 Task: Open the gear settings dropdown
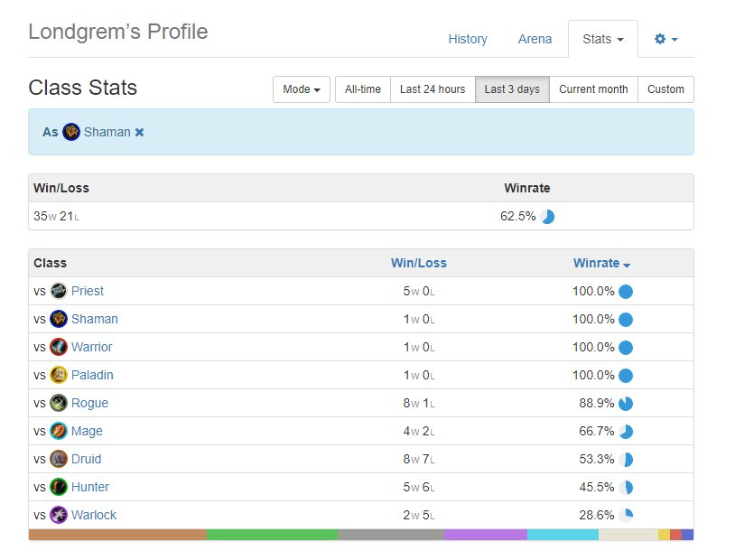666,39
